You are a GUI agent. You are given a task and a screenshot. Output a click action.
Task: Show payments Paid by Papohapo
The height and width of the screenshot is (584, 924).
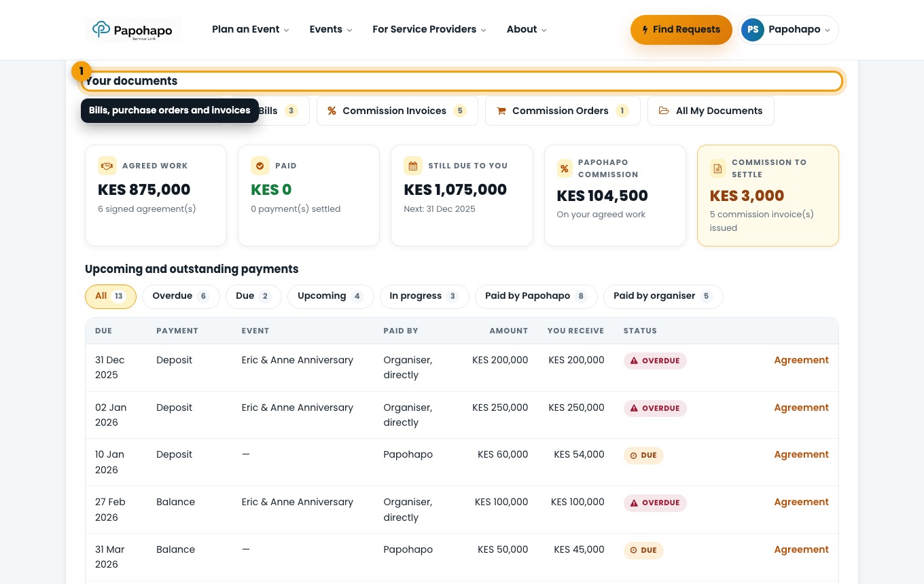pos(536,296)
